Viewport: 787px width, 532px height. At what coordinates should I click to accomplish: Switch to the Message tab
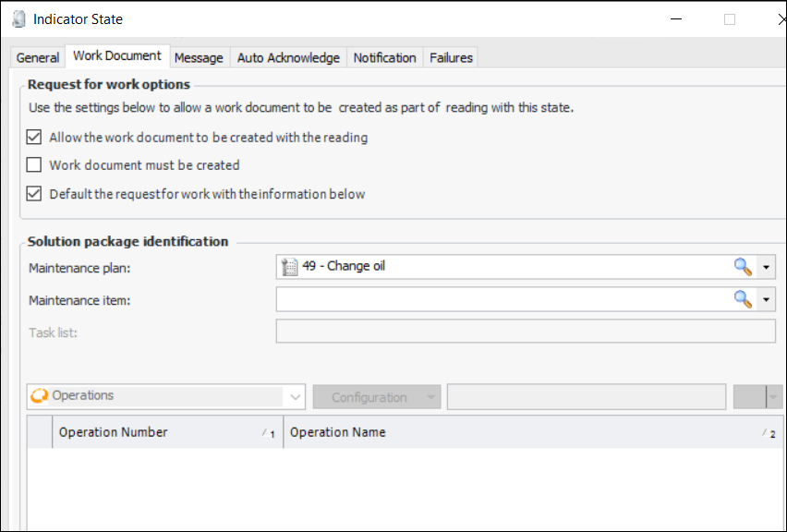[x=199, y=57]
